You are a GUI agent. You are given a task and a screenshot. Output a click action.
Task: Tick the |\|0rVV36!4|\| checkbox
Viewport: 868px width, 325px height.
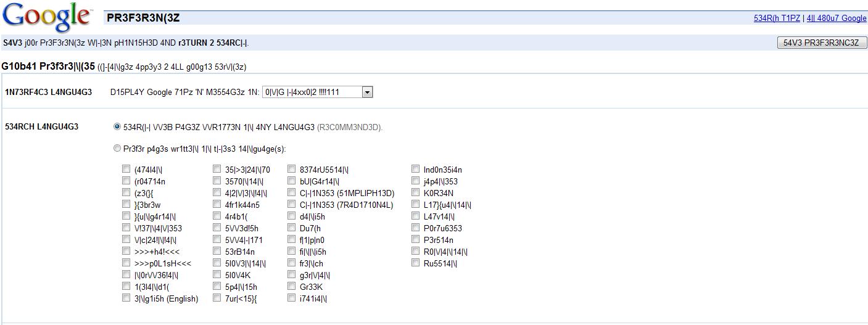point(126,274)
